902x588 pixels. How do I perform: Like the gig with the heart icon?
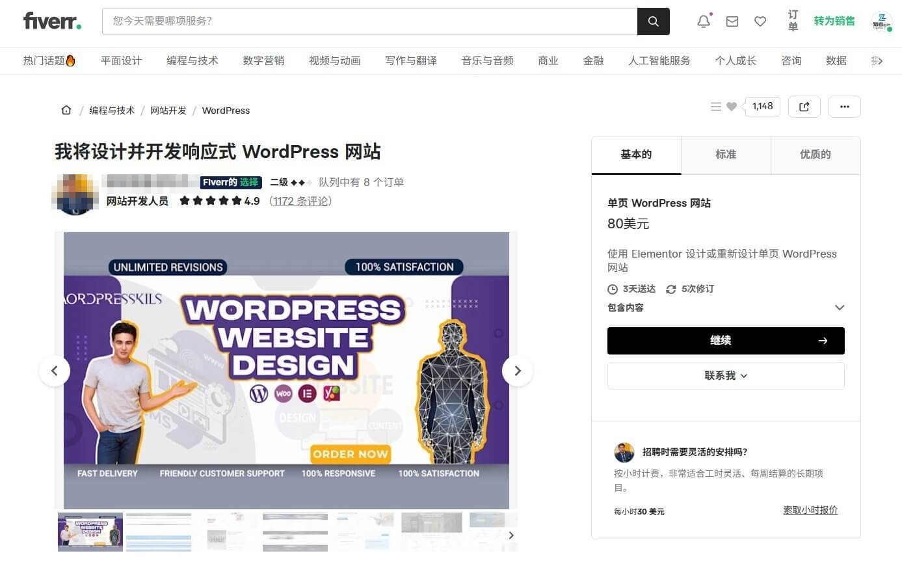click(732, 107)
